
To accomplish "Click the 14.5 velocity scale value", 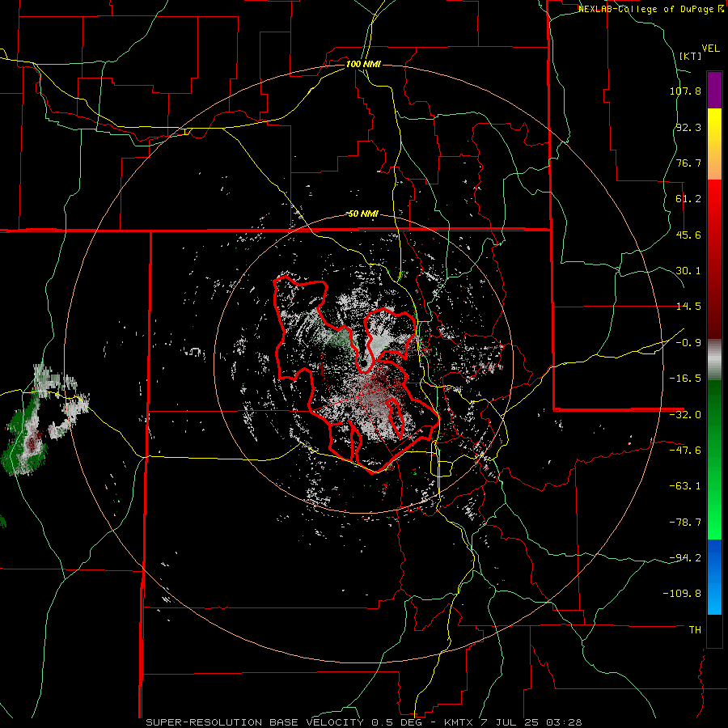I will [688, 307].
